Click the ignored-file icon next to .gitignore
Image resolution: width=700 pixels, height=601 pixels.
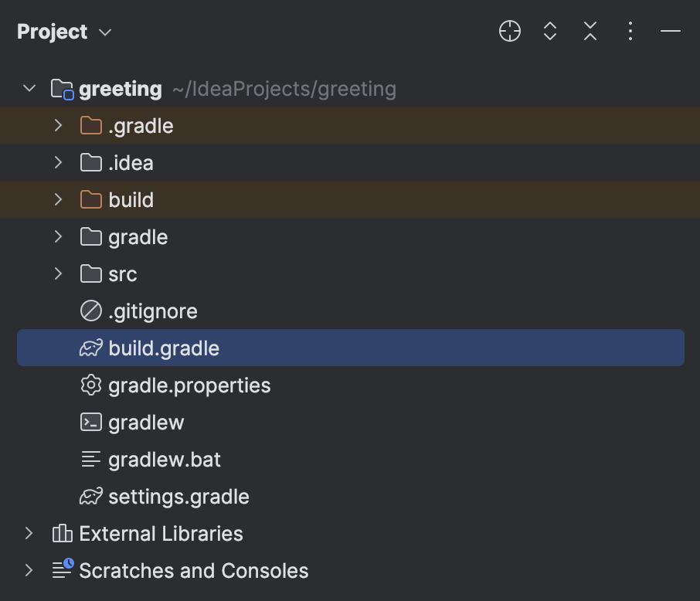[x=92, y=311]
